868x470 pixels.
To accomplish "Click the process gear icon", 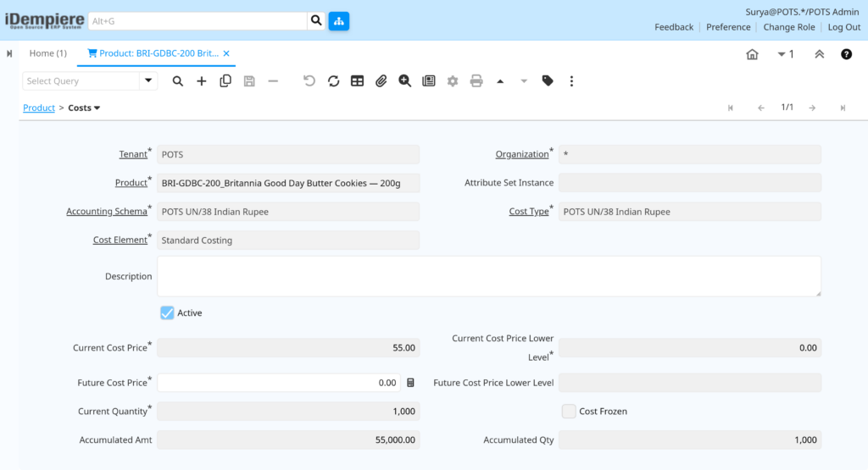I will click(x=453, y=81).
